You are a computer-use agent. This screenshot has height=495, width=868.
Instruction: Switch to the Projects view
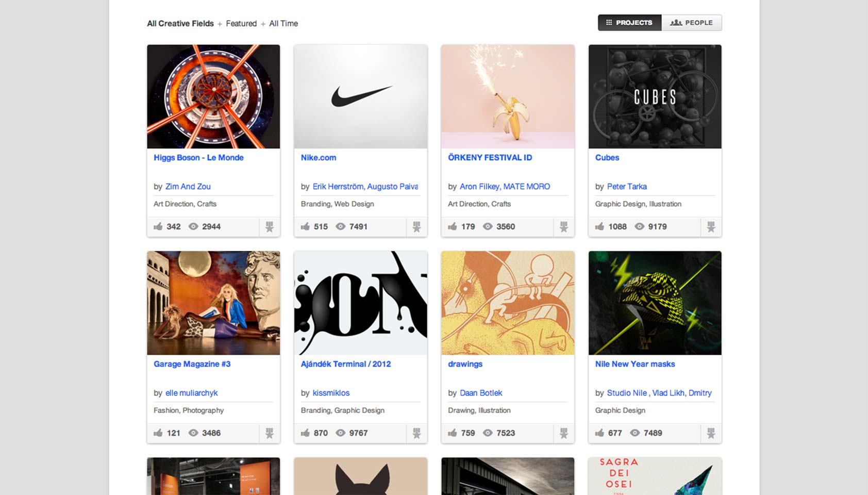pyautogui.click(x=629, y=23)
